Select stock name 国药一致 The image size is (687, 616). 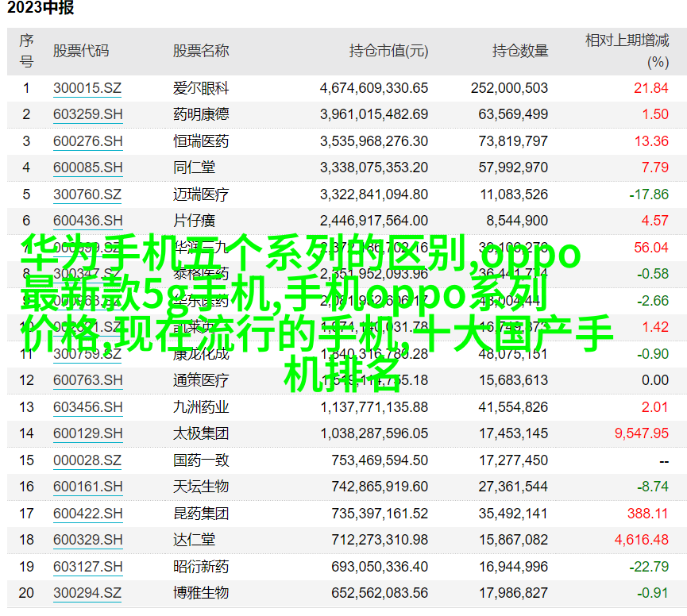point(201,460)
